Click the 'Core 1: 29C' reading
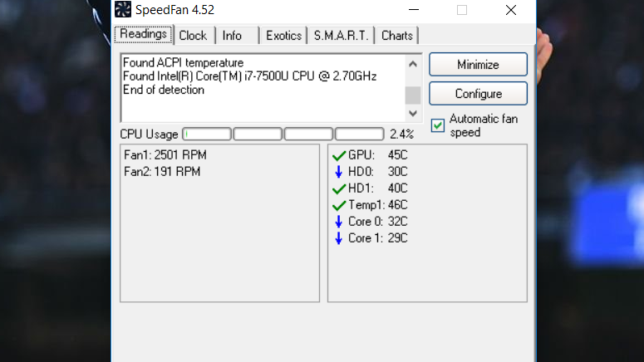 point(378,238)
